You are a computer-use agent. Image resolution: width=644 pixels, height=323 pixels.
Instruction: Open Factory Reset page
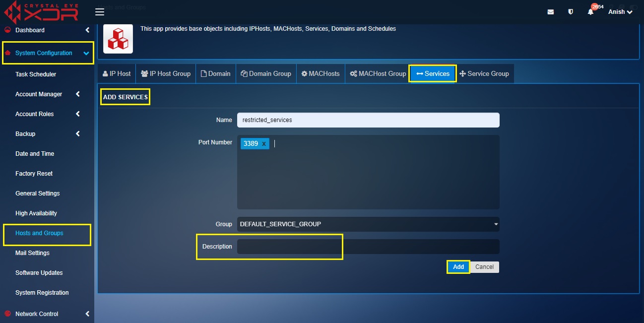click(34, 174)
